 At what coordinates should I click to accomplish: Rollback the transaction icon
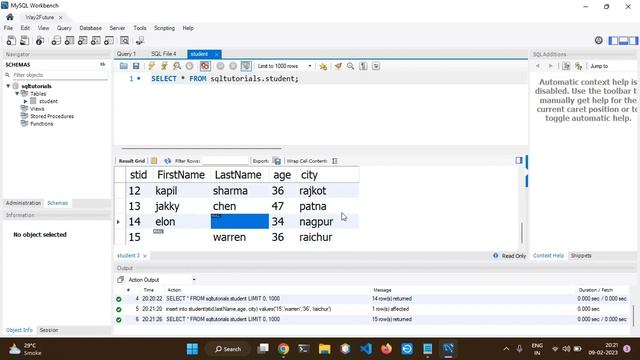tap(233, 66)
